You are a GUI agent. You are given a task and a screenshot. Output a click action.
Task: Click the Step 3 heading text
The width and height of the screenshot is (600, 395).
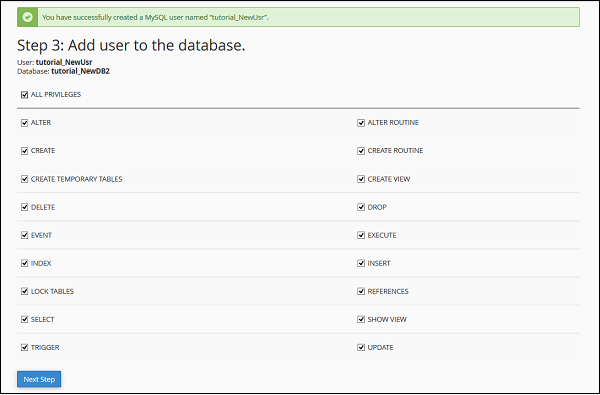tap(131, 46)
